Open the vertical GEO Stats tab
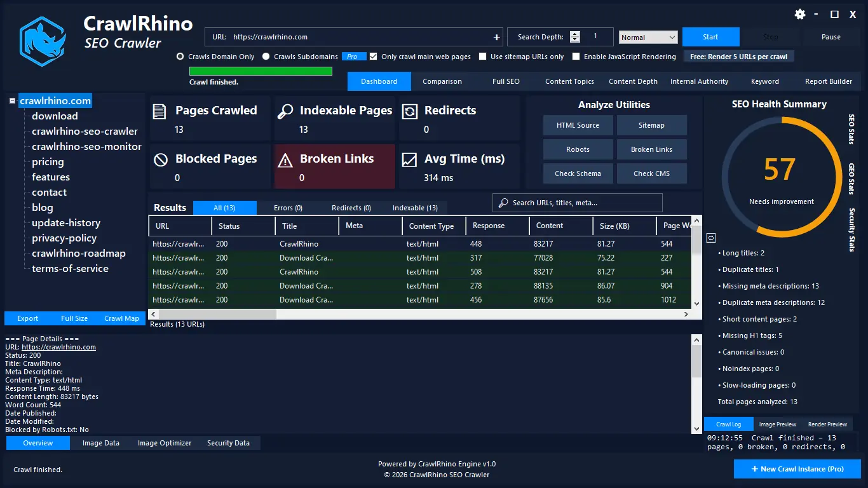The width and height of the screenshot is (868, 488). pos(852,179)
